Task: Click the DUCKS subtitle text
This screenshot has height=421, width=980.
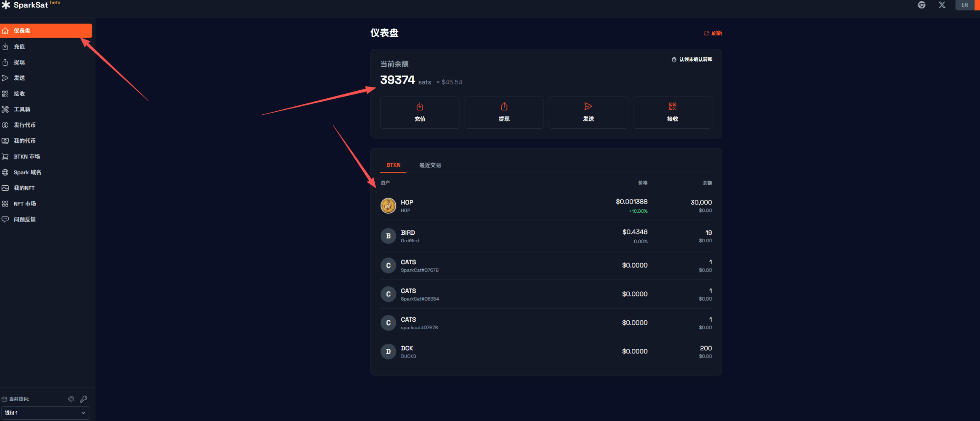Action: (x=408, y=357)
